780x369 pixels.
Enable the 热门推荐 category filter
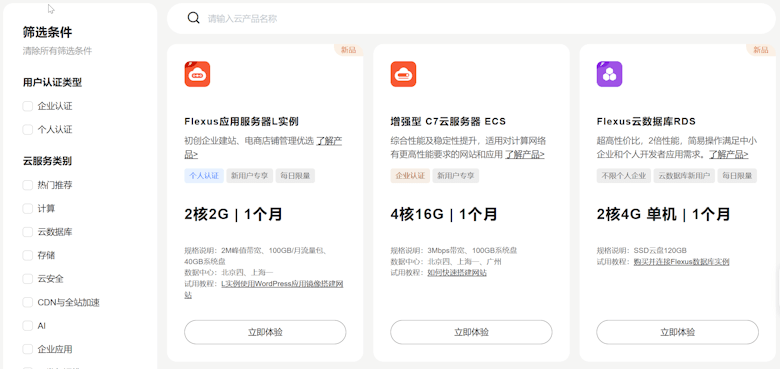pyautogui.click(x=27, y=185)
